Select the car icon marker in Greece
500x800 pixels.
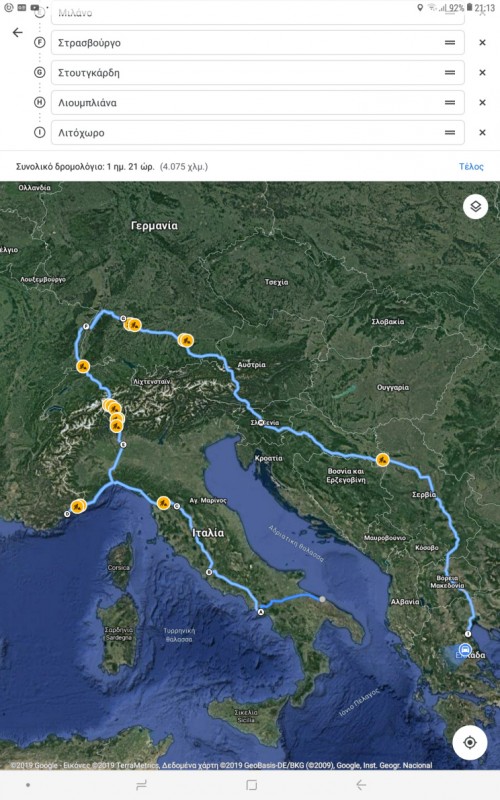tap(464, 650)
